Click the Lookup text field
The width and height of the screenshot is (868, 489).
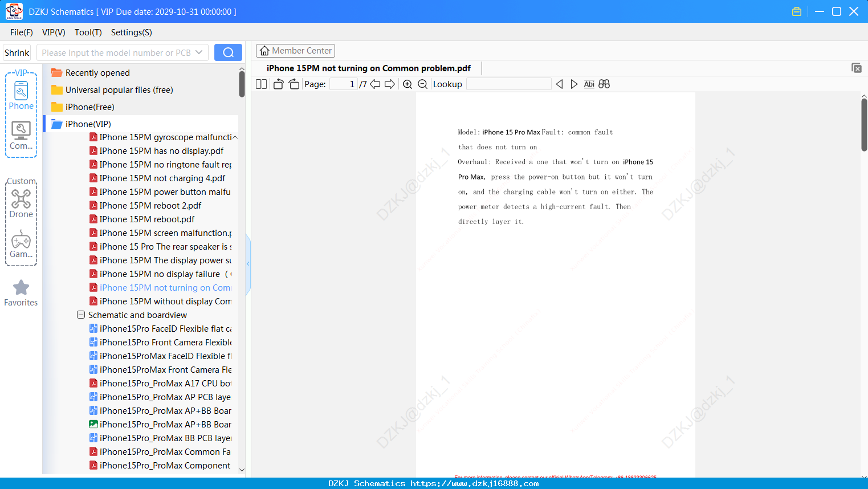[509, 84]
